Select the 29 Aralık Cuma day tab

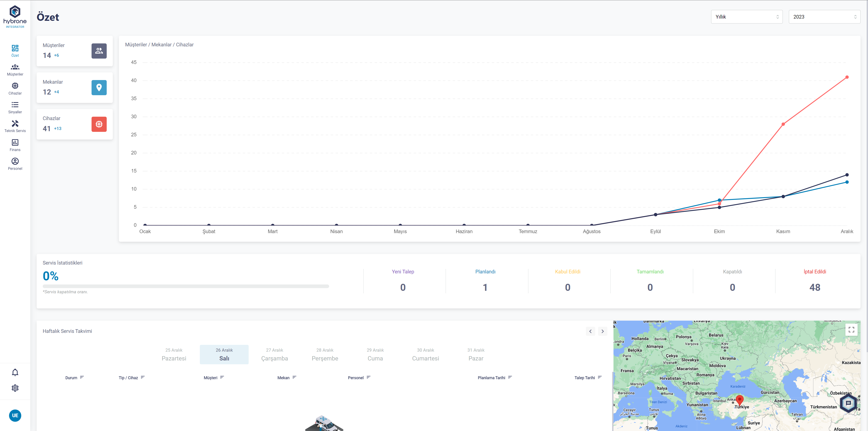[375, 355]
